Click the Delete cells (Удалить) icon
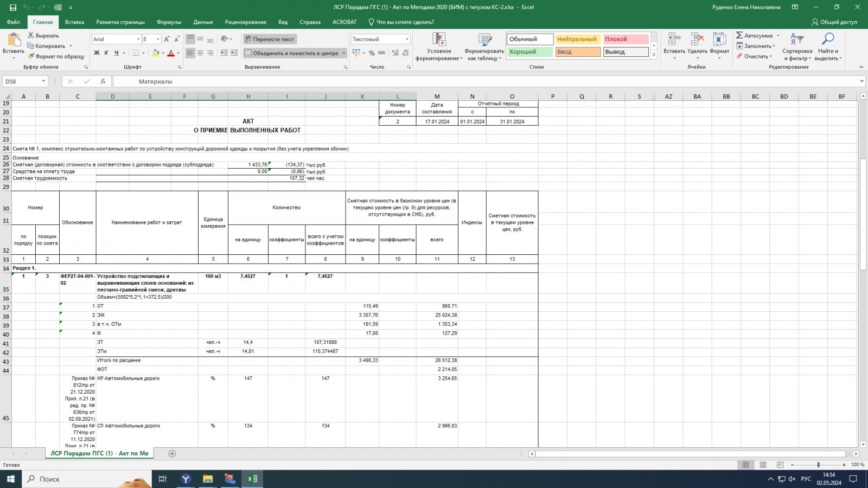This screenshot has width=868, height=488. point(697,40)
